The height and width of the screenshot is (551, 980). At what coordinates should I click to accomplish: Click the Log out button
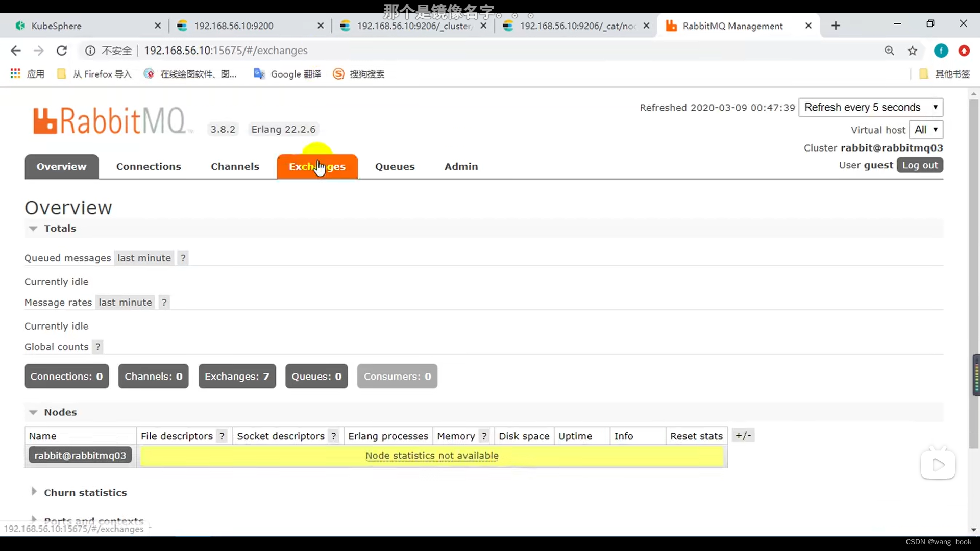919,165
